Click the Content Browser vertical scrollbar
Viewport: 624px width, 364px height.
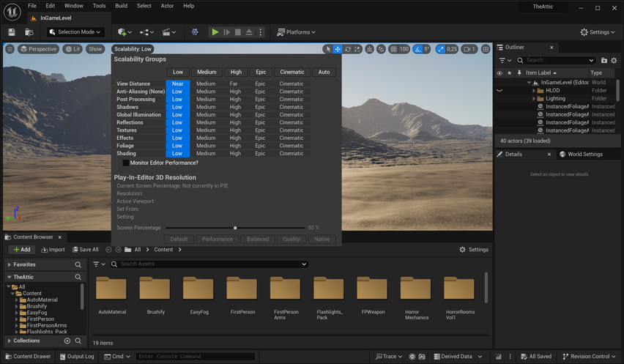[486, 287]
